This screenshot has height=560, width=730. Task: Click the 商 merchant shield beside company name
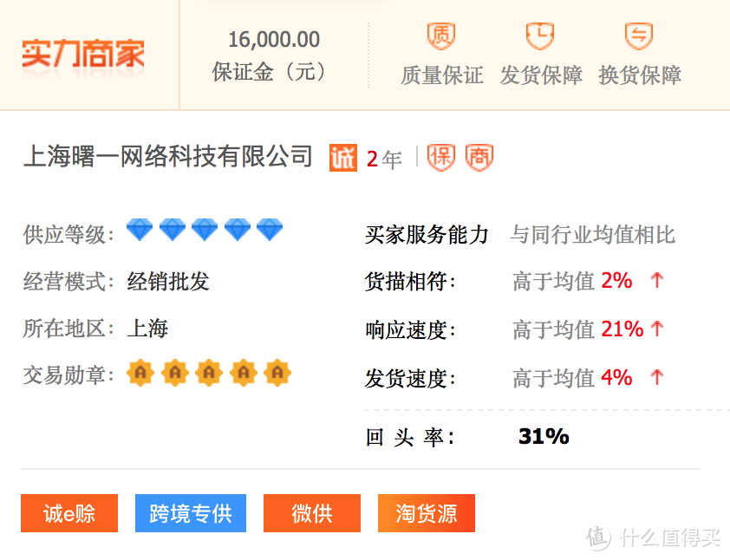pos(479,157)
